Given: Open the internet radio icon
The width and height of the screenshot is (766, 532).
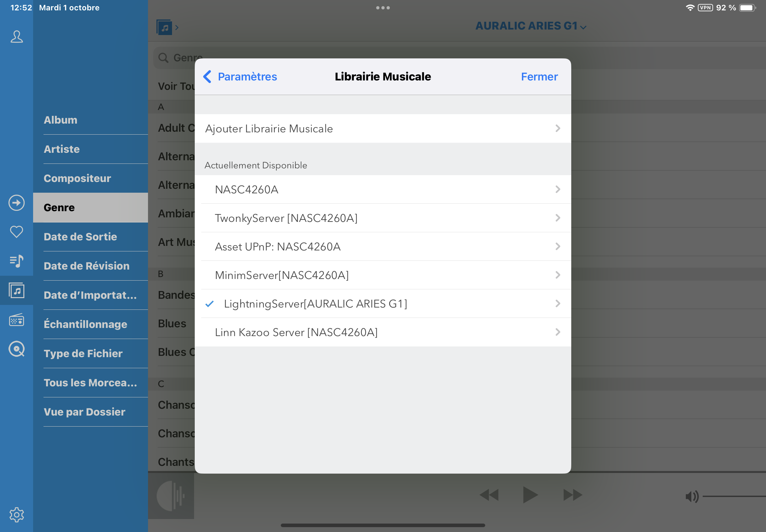Looking at the screenshot, I should point(17,320).
